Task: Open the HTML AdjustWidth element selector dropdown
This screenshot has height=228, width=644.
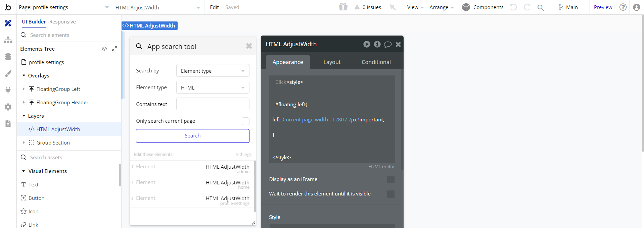Action: pos(158,7)
